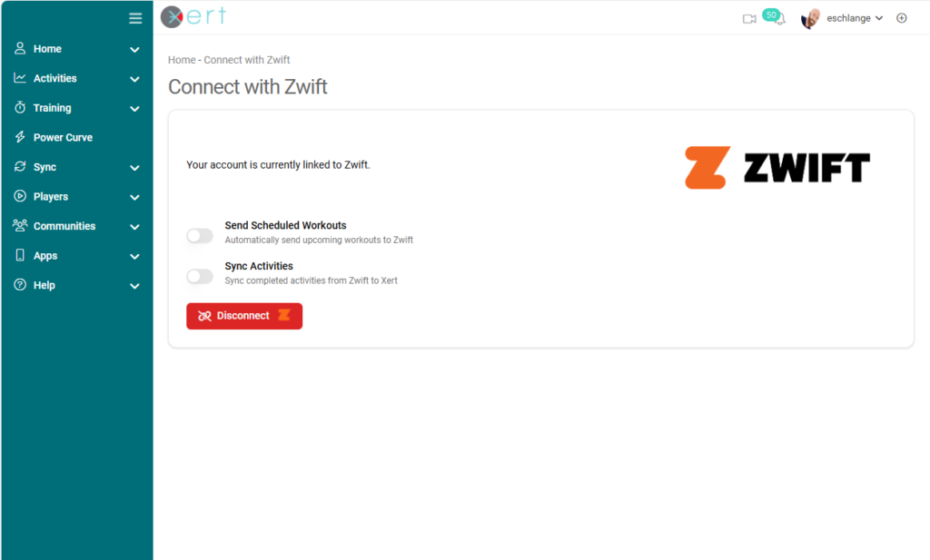Click the Xert logo
Viewport: 930px width, 560px height.
click(193, 16)
